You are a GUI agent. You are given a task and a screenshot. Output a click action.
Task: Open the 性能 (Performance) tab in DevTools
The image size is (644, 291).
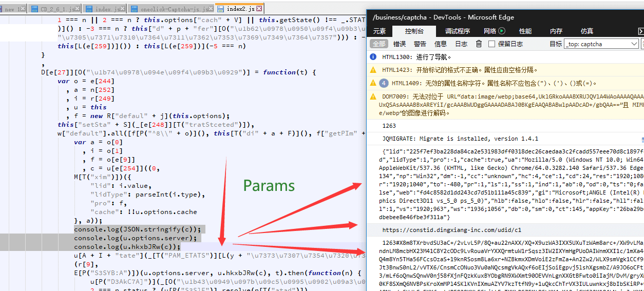click(x=525, y=31)
